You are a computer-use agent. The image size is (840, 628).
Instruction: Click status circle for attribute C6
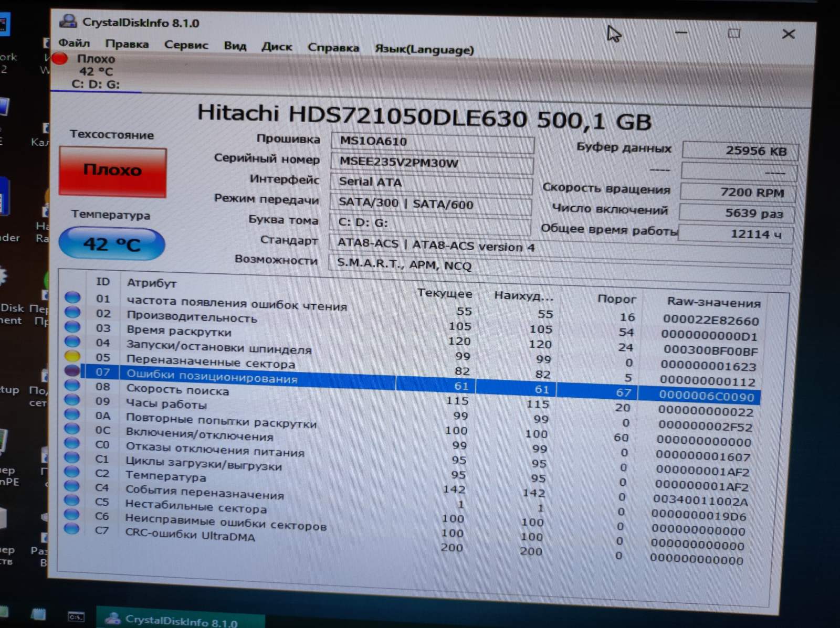point(71,514)
